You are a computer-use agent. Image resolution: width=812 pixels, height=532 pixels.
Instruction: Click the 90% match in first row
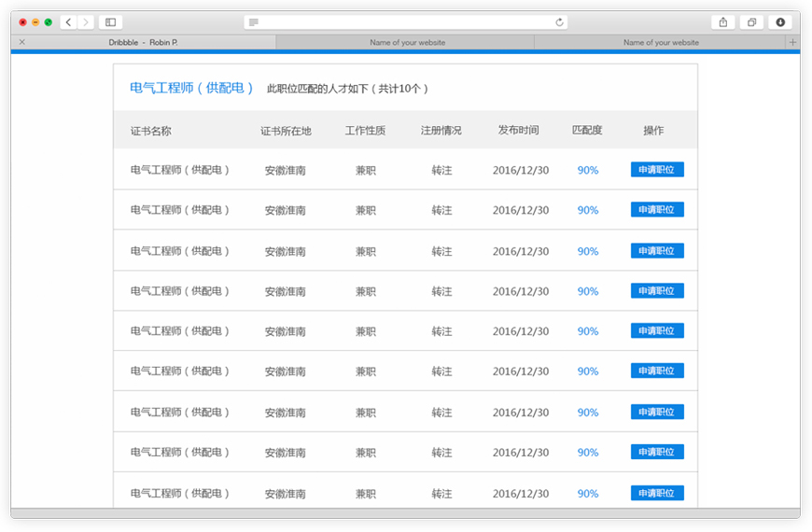coord(587,171)
